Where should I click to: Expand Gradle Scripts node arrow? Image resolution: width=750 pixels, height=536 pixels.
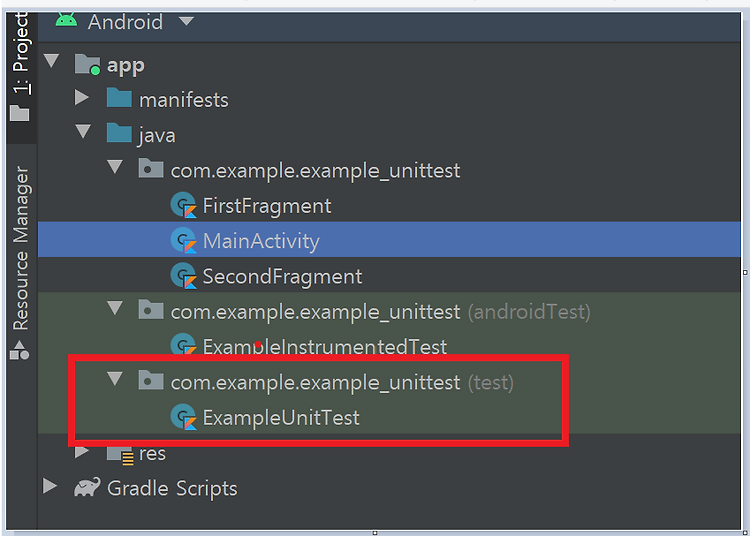[50, 486]
